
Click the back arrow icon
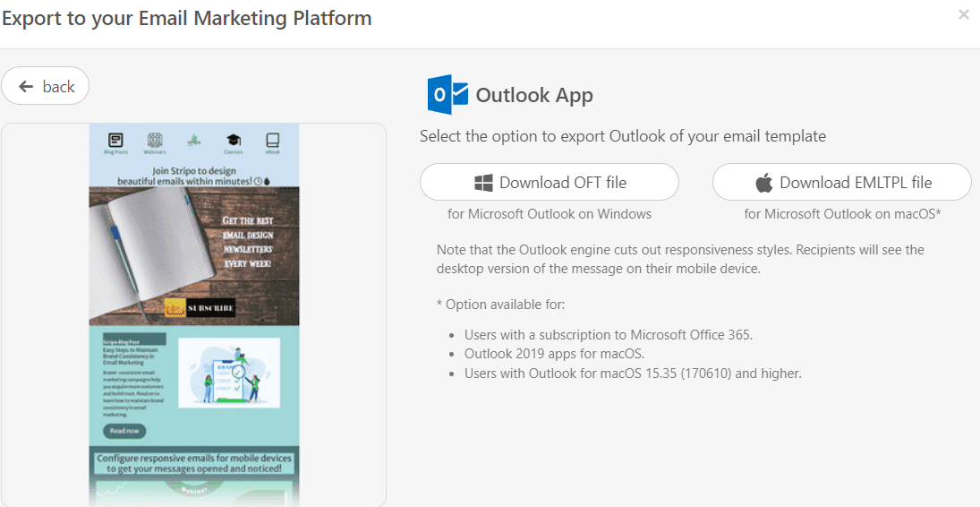tap(26, 86)
